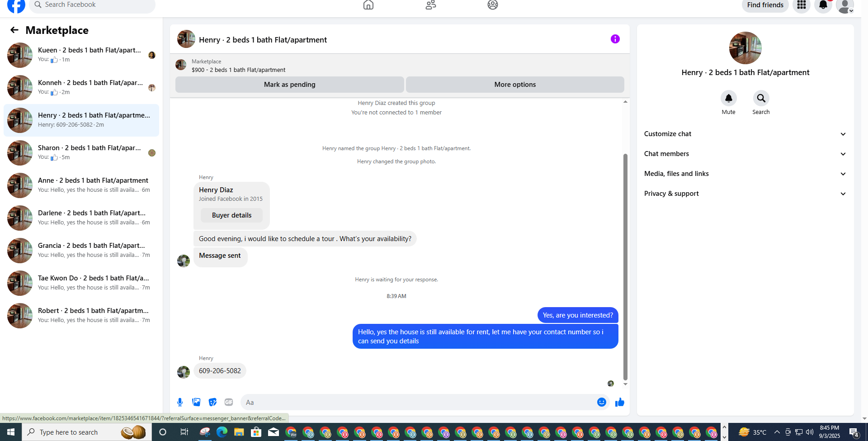Open Task View in taskbar
Screen dimensions: 868x441
pos(184,432)
